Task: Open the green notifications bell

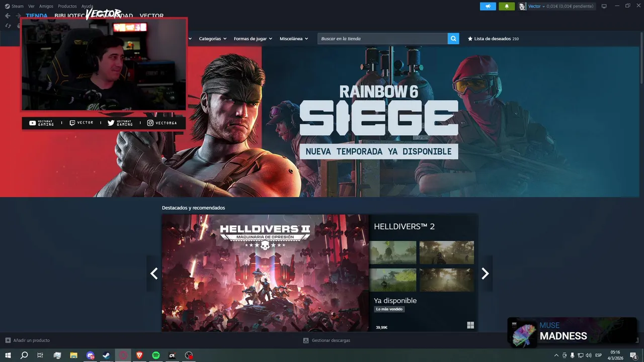Action: coord(507,6)
